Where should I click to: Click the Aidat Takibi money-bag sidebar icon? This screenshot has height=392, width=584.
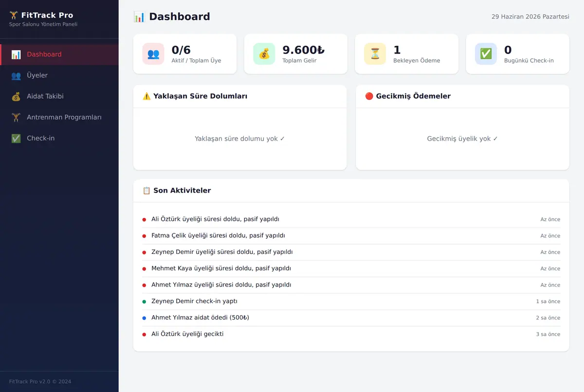tap(16, 96)
